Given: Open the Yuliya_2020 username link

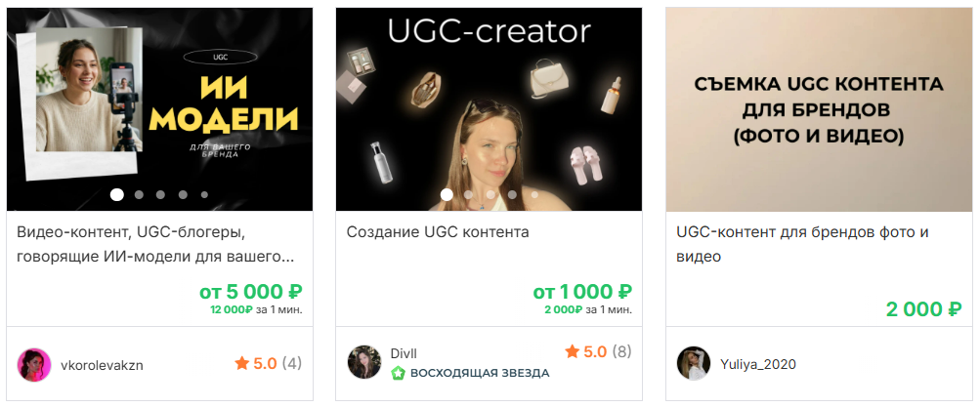Looking at the screenshot, I should click(x=758, y=364).
